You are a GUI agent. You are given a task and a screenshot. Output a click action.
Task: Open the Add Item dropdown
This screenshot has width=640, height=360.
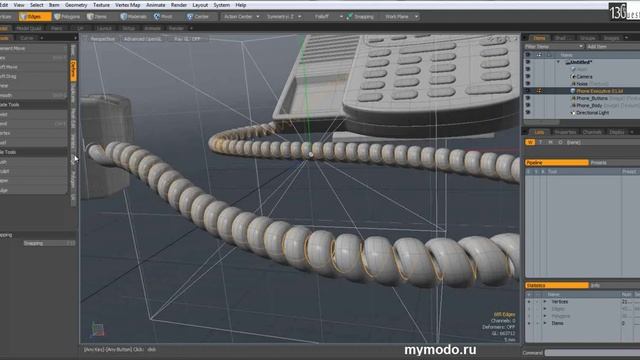tap(612, 47)
